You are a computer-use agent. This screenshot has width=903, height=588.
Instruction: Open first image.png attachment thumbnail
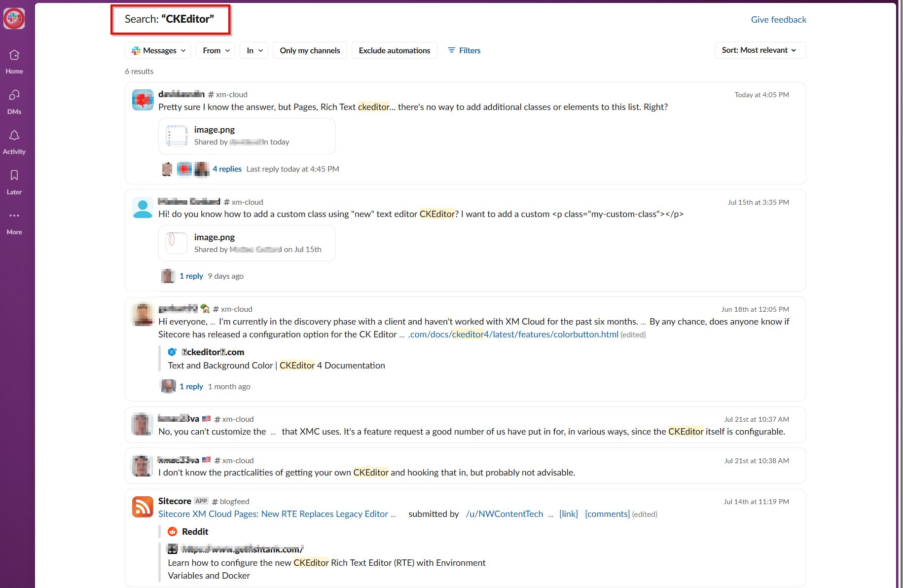177,136
